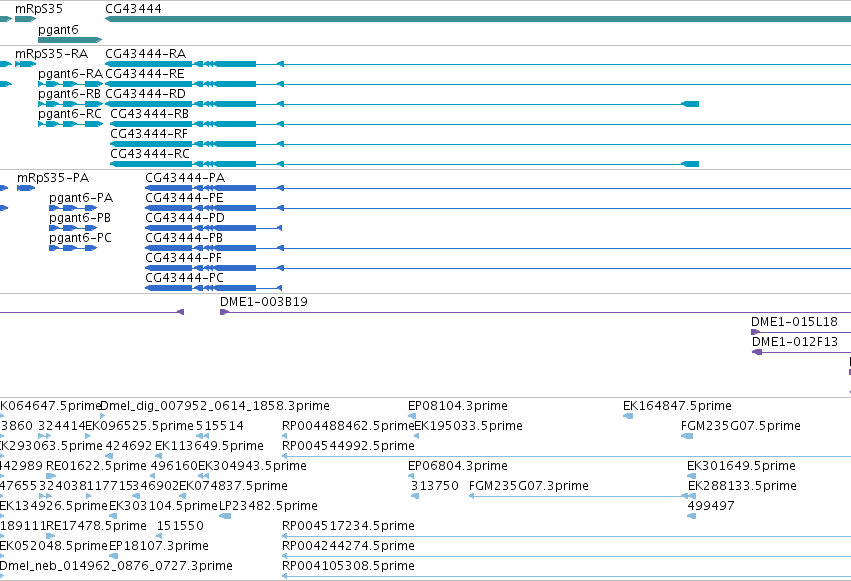Image resolution: width=851 pixels, height=581 pixels.
Task: Select protein CG43444-PB
Action: coord(184,238)
